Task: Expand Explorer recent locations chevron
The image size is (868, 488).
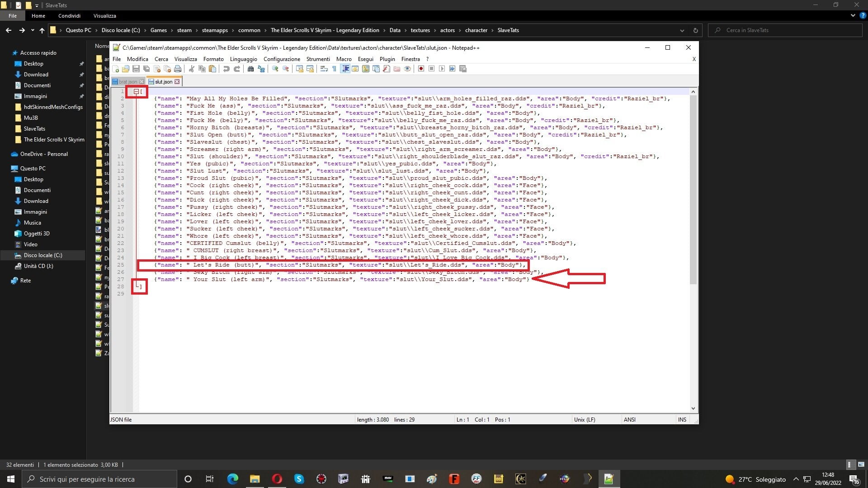Action: coord(33,30)
